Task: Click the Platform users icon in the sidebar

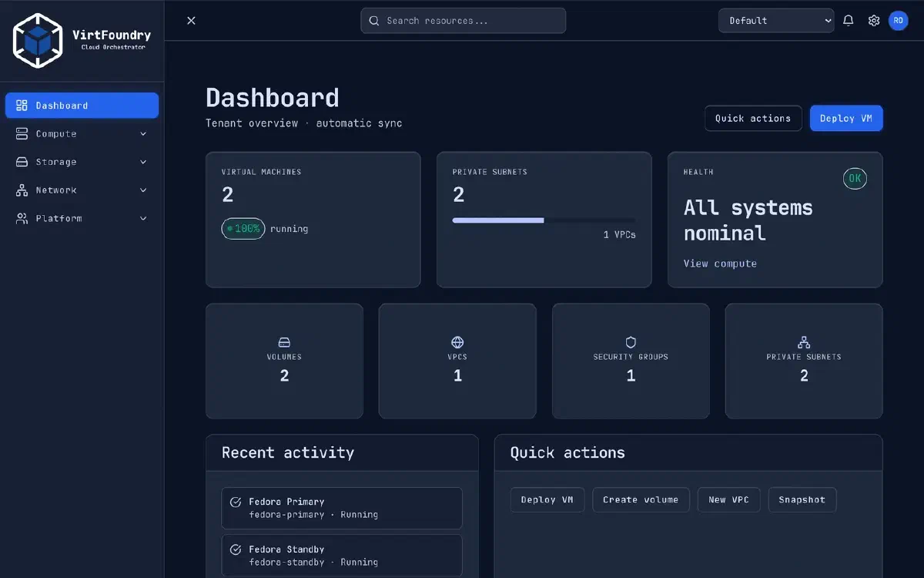Action: click(x=22, y=219)
